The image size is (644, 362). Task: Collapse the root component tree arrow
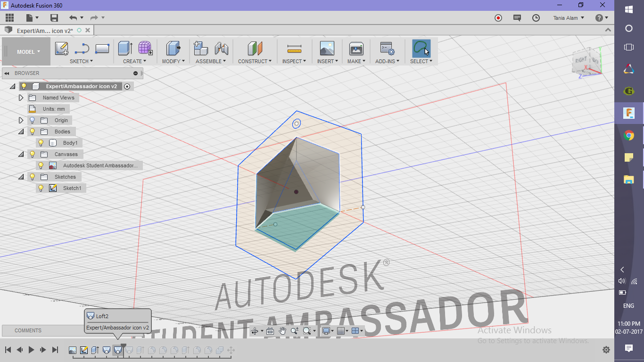pyautogui.click(x=12, y=86)
